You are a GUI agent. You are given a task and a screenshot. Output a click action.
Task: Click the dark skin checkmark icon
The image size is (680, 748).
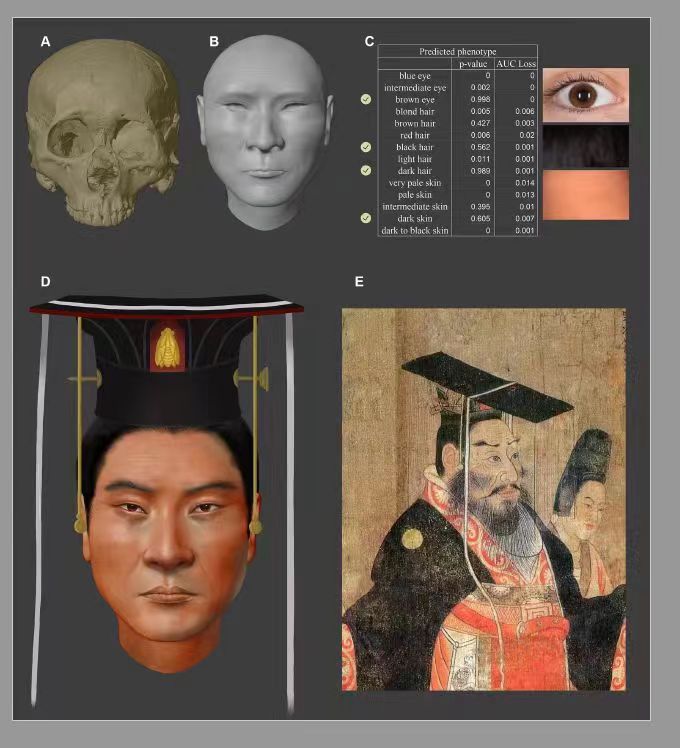[x=366, y=217]
